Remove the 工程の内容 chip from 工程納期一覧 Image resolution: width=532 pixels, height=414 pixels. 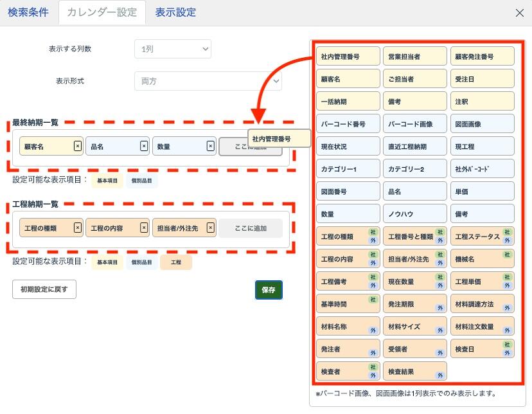pyautogui.click(x=144, y=228)
